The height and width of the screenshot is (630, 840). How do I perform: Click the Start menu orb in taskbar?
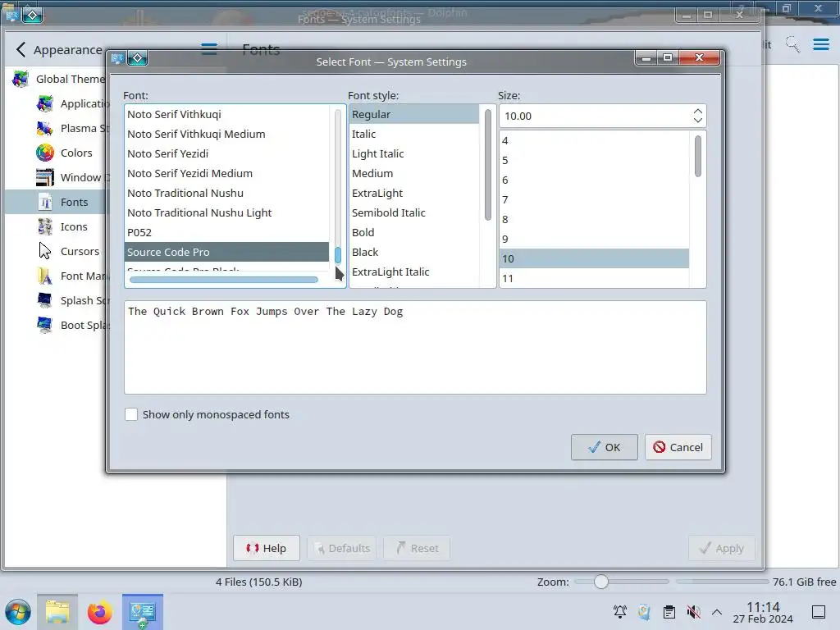pyautogui.click(x=18, y=612)
